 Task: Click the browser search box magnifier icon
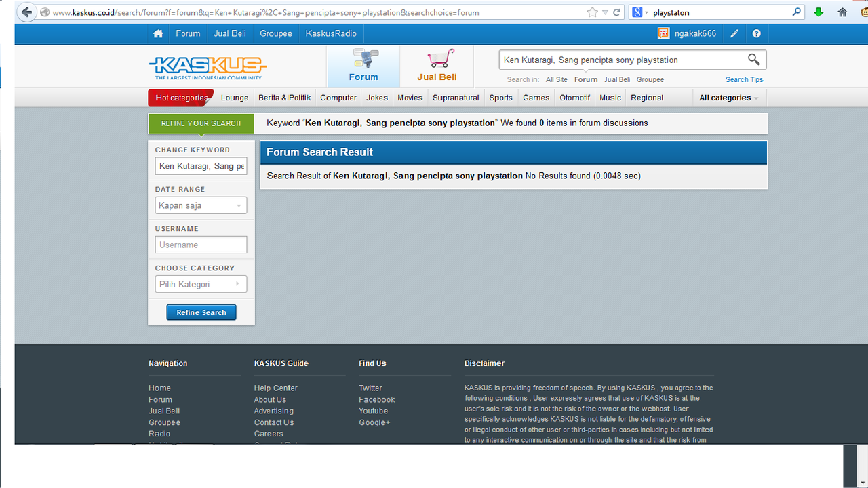(x=797, y=12)
